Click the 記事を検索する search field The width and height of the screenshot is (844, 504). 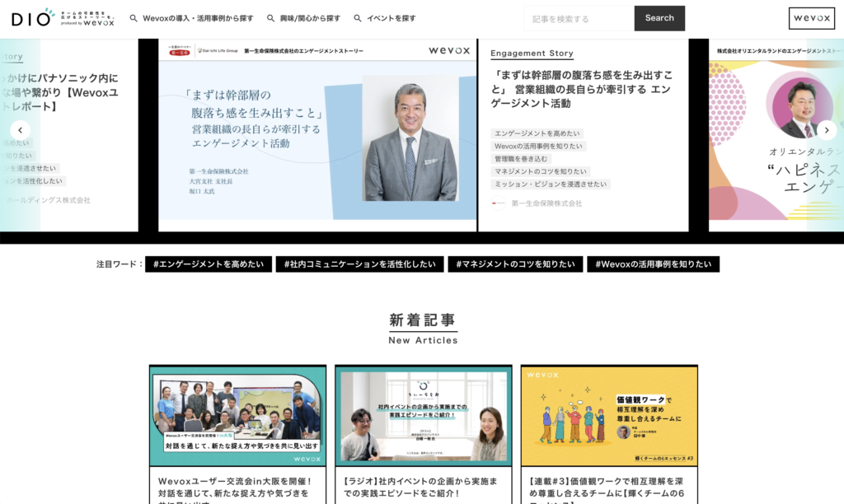[x=579, y=19]
